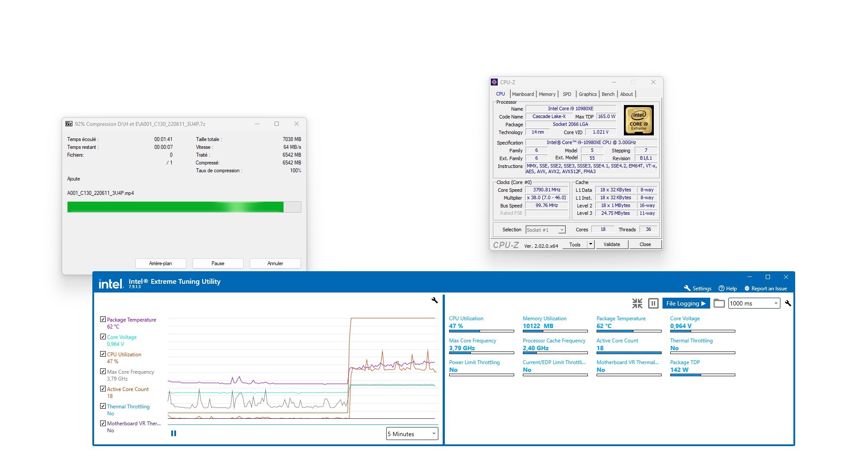Pause monitoring with the square pause icon
868x460 pixels.
click(653, 303)
